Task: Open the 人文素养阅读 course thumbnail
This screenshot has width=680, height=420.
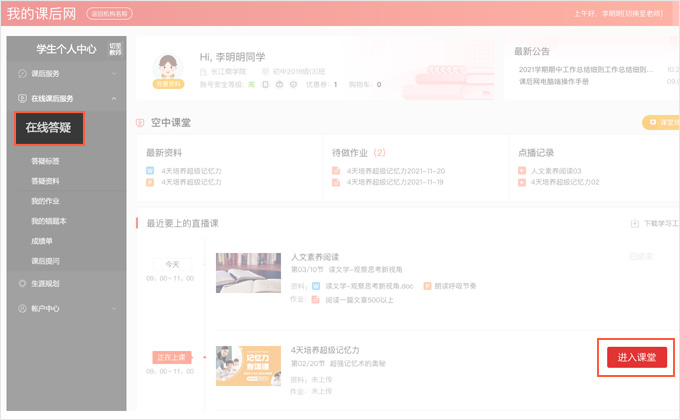Action: [x=248, y=273]
